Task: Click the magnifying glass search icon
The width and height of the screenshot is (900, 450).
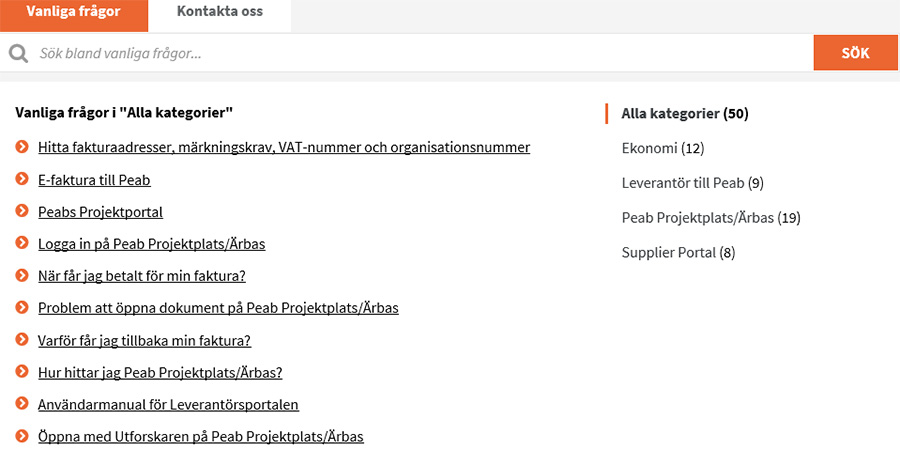Action: [x=18, y=53]
